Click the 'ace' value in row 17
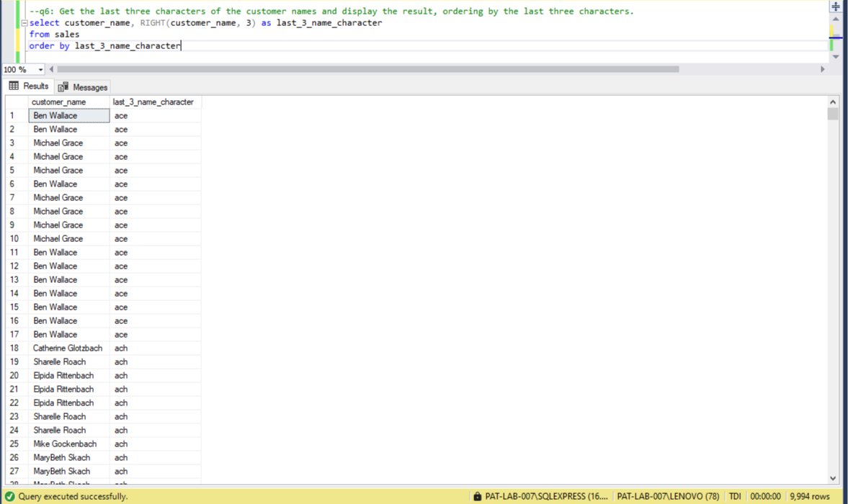Viewport: 848px width, 504px height. click(155, 335)
